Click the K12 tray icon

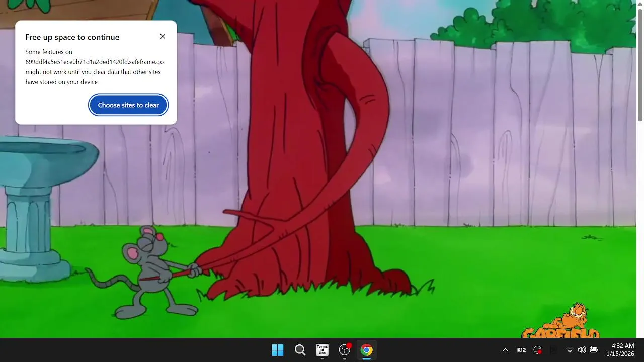521,350
